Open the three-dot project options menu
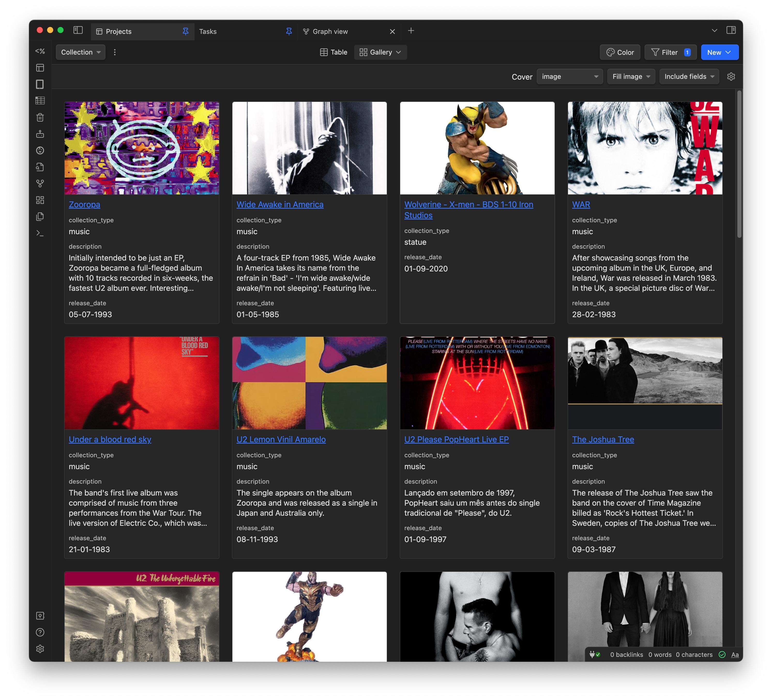The width and height of the screenshot is (772, 700). [x=115, y=52]
